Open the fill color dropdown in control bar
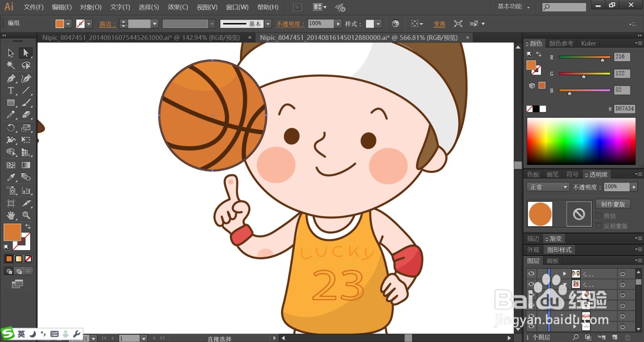 pyautogui.click(x=68, y=24)
